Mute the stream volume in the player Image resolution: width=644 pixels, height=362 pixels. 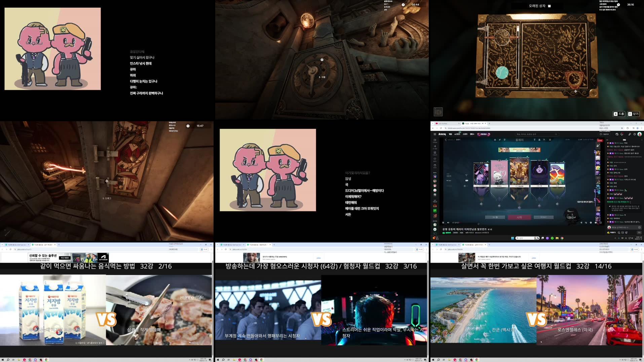[448, 223]
